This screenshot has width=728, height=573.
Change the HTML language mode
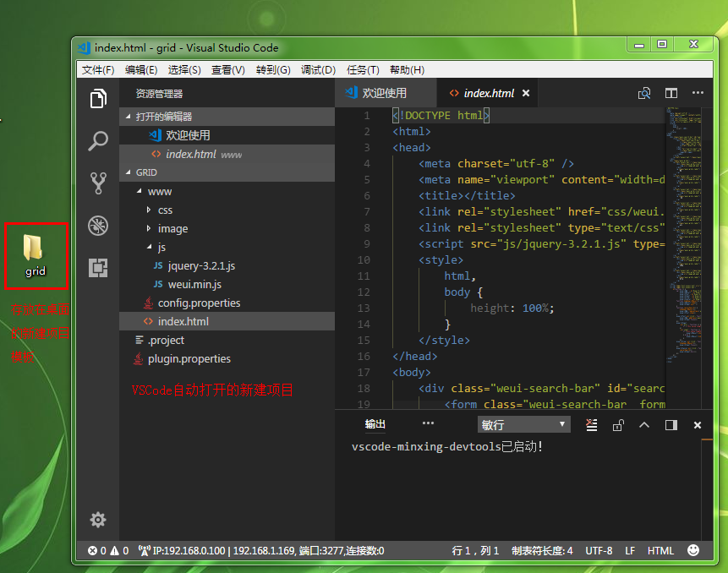(660, 551)
